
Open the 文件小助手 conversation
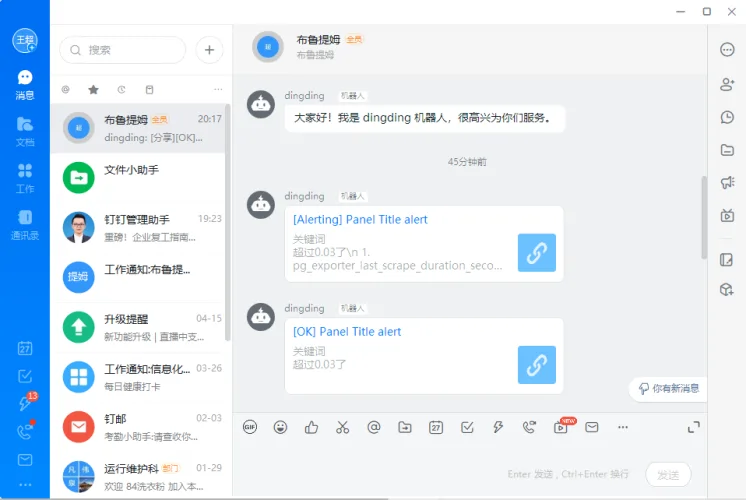point(138,178)
